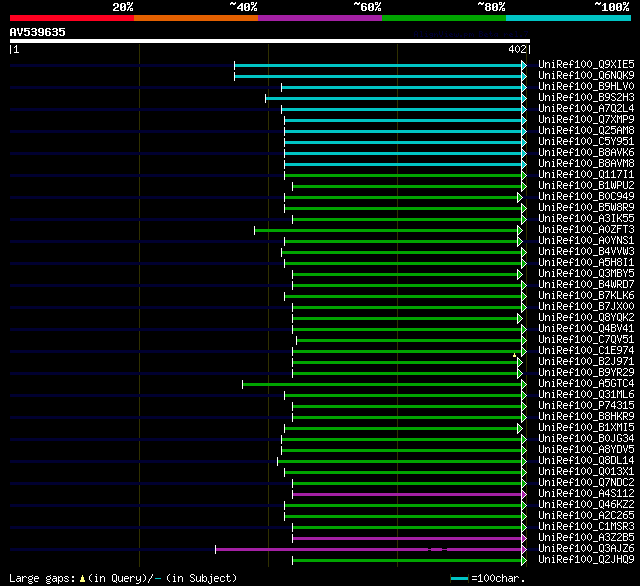Click the AV539635 query name label
This screenshot has height=586, width=640.
38,32
